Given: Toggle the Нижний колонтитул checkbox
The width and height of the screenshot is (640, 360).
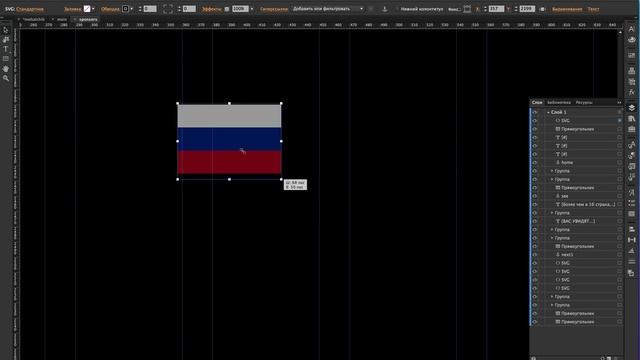Looking at the screenshot, I should [x=396, y=9].
